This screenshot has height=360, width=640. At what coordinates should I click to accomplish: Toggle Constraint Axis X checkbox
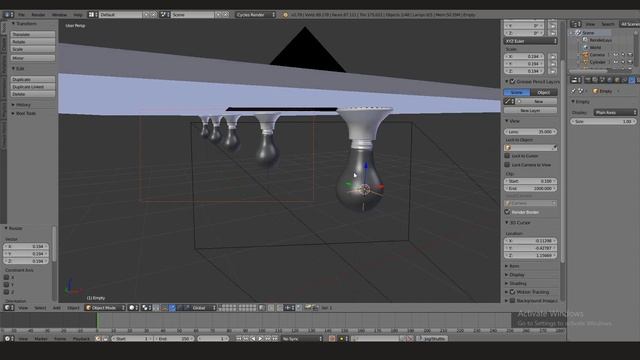pyautogui.click(x=7, y=278)
